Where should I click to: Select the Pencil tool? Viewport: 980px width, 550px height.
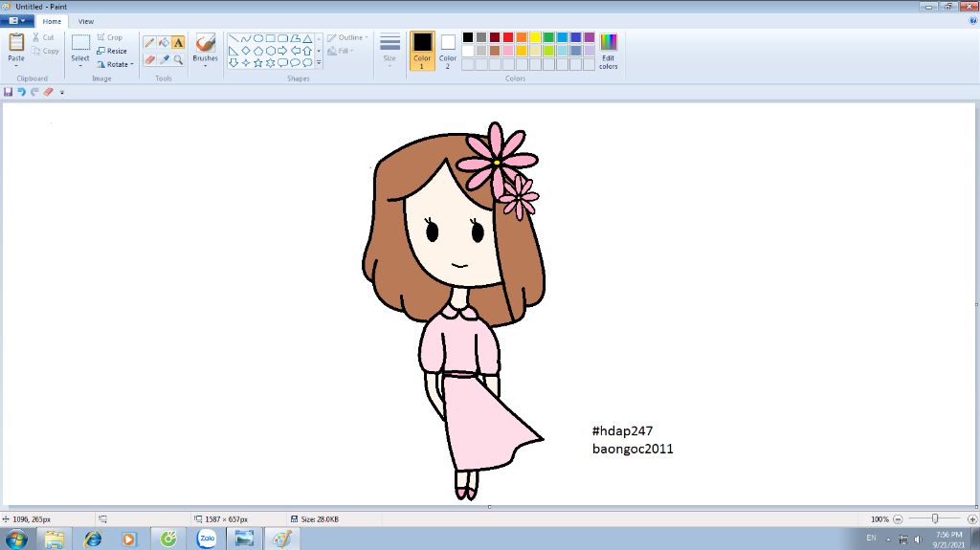(x=149, y=42)
